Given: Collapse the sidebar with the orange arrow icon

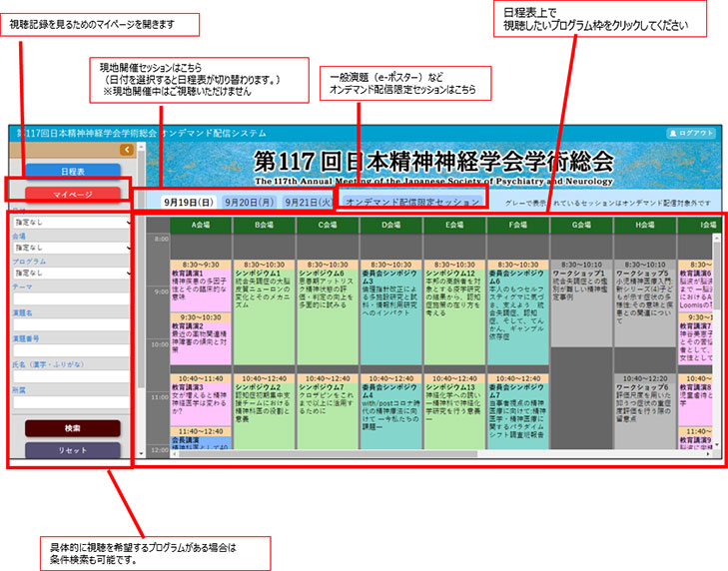Looking at the screenshot, I should pos(126,150).
